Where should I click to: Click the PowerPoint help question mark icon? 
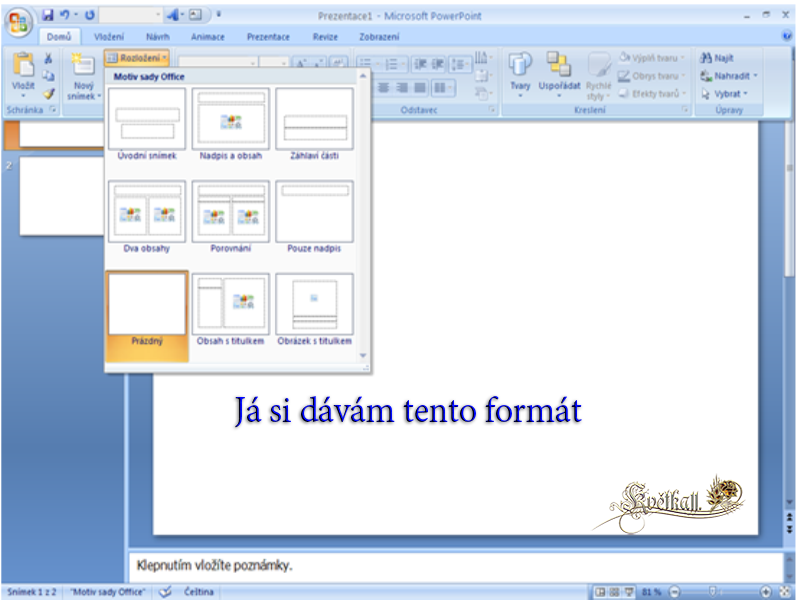click(x=787, y=36)
